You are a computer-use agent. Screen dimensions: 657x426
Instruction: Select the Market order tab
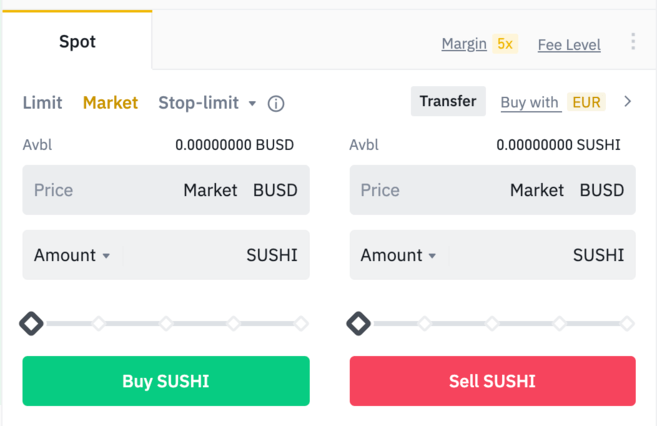(110, 102)
